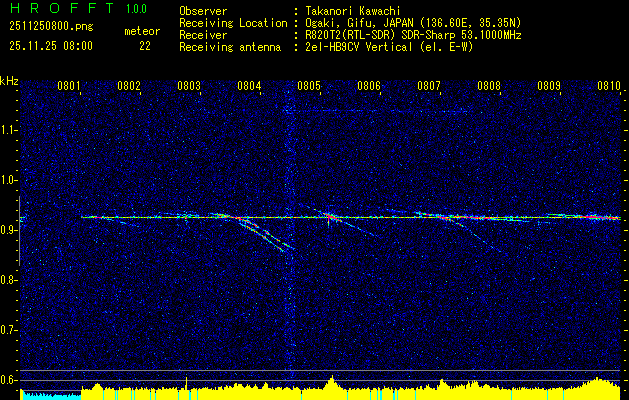629x400 pixels.
Task: Click the "Receiving Location" label
Action: coord(233,23)
